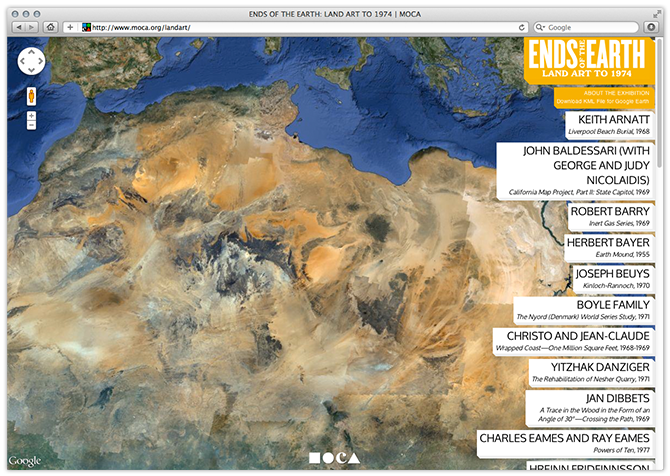
Task: Open Yitzhak Danziger entry
Action: pos(591,373)
